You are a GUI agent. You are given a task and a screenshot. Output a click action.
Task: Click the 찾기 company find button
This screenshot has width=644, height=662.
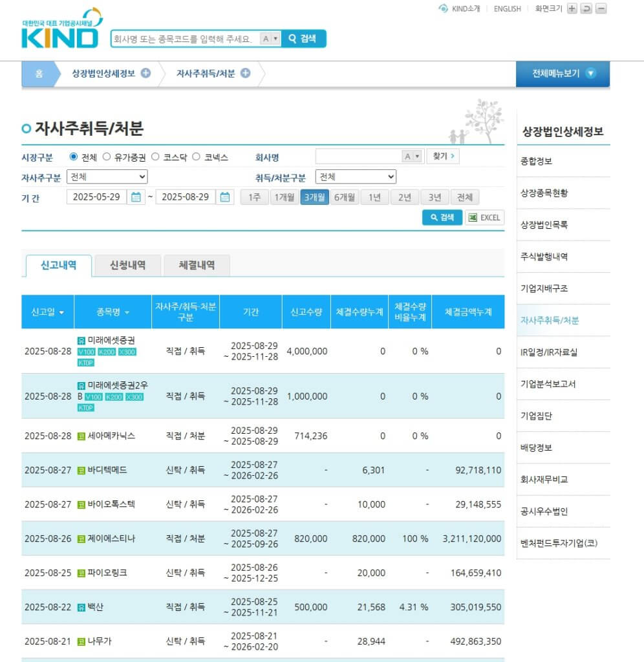[x=443, y=156]
